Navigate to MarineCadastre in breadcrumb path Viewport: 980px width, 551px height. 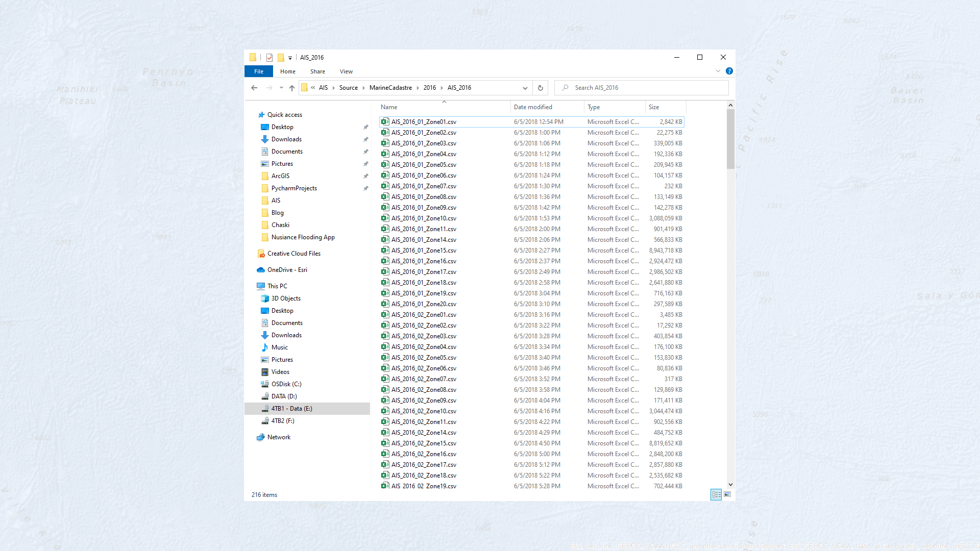(x=390, y=88)
